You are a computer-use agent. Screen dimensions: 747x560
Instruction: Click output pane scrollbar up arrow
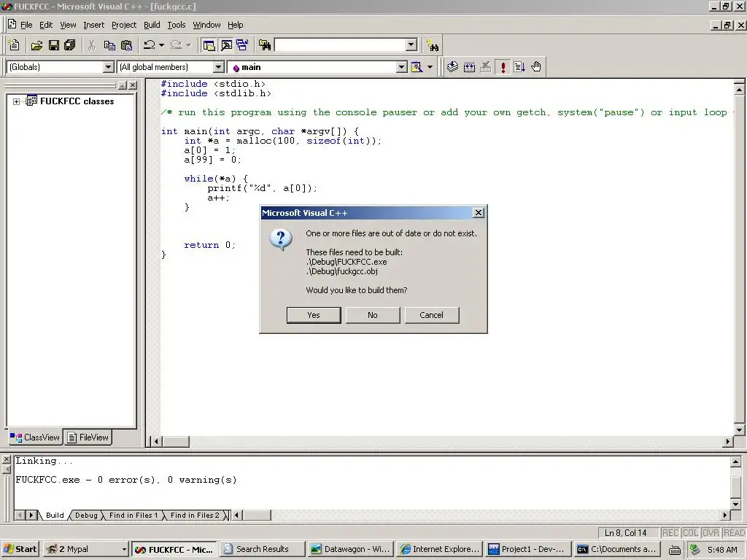pos(735,462)
